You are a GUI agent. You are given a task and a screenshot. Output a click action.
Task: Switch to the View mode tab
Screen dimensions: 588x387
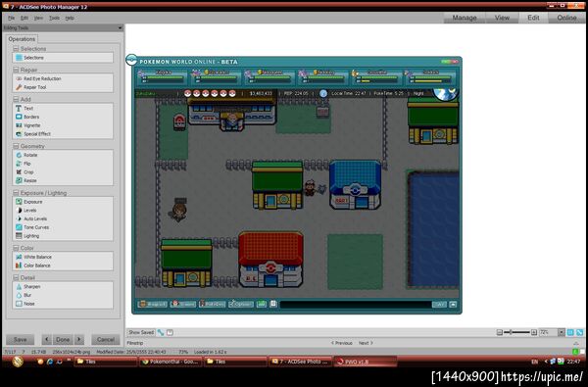[x=502, y=18]
